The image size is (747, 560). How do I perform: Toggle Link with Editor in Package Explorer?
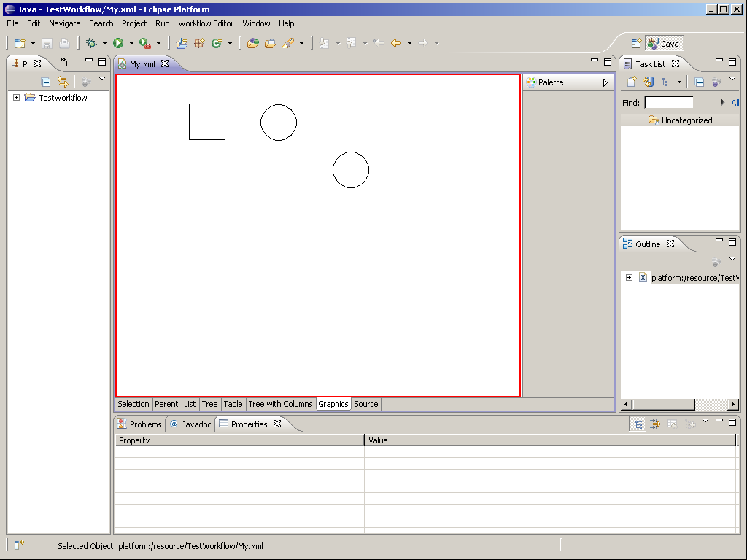click(63, 82)
